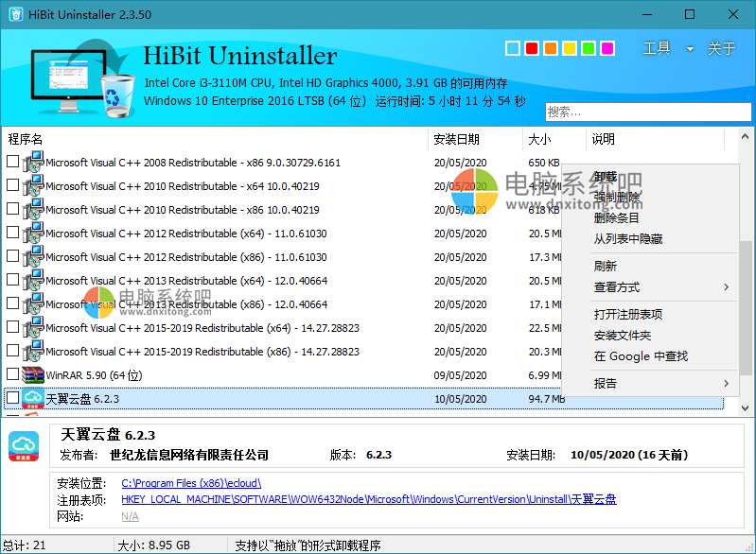Click the 搜索... search field
Viewport: 756px width, 554px height.
click(x=648, y=113)
